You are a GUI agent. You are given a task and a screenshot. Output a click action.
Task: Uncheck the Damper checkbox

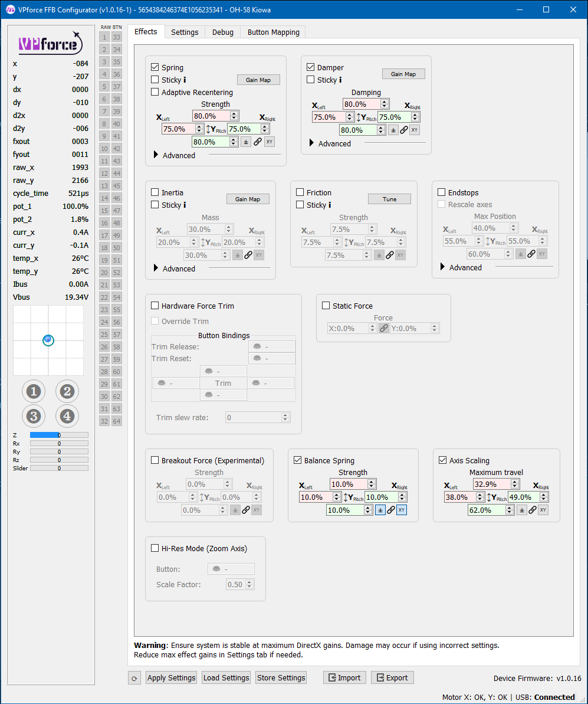[311, 67]
